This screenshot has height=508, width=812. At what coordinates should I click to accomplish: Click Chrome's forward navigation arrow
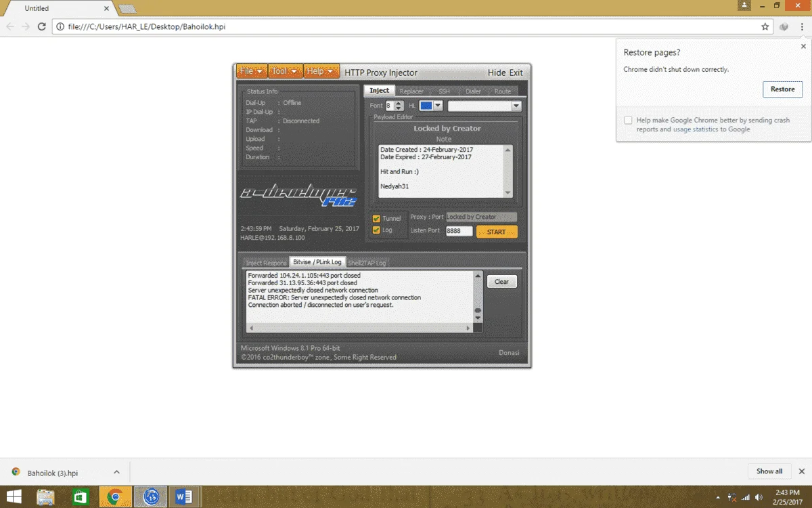(x=26, y=26)
